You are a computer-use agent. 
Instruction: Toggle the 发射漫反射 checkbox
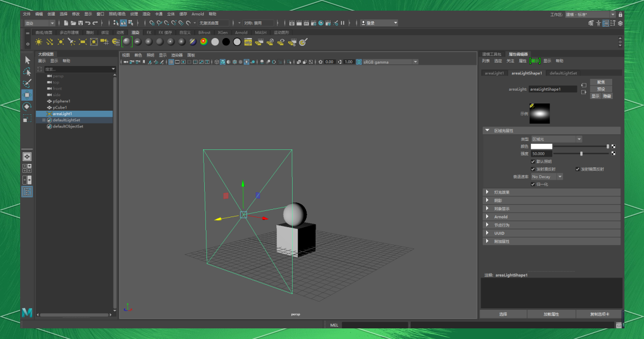(x=533, y=169)
